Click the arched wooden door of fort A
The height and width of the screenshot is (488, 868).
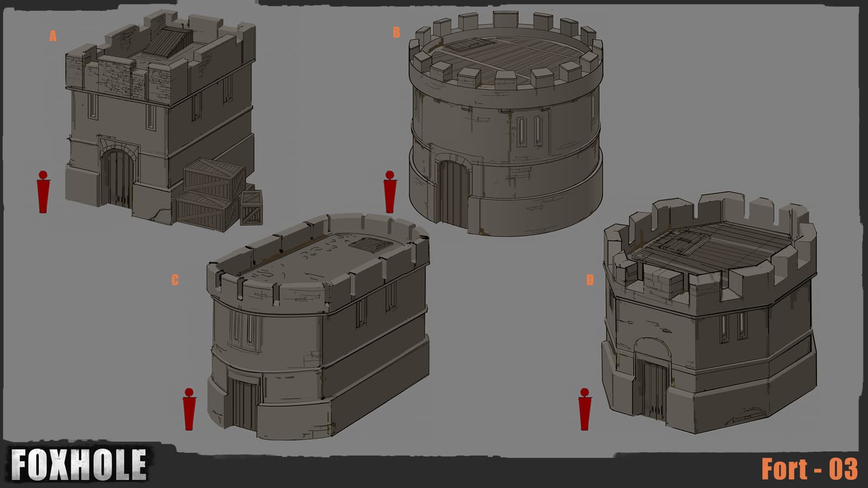[118, 177]
